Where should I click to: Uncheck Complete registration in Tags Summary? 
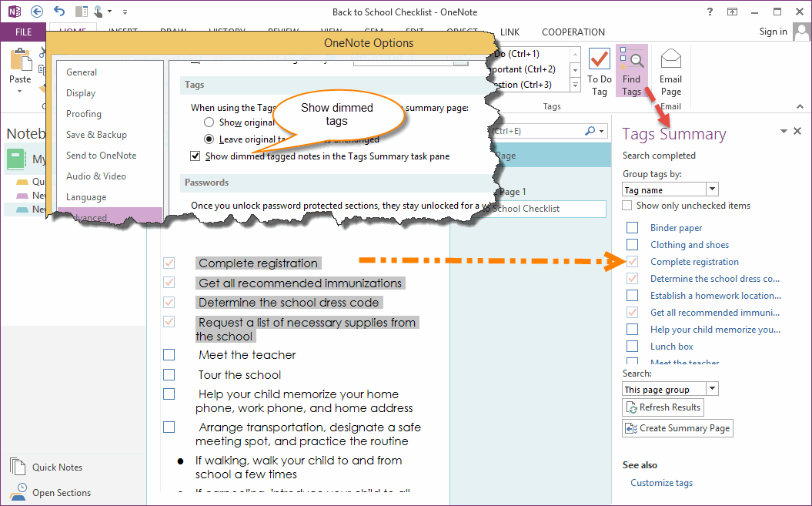pyautogui.click(x=633, y=261)
